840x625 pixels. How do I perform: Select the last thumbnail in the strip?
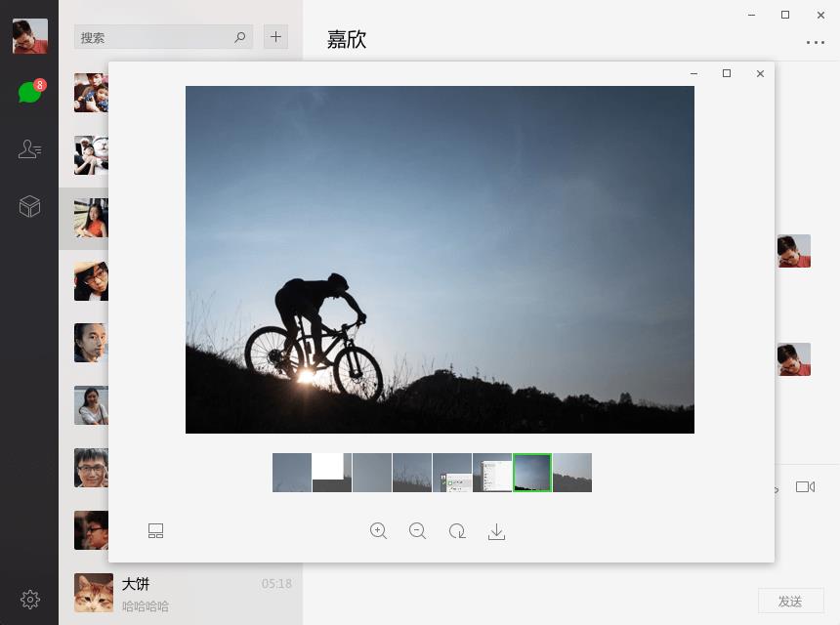click(x=572, y=473)
